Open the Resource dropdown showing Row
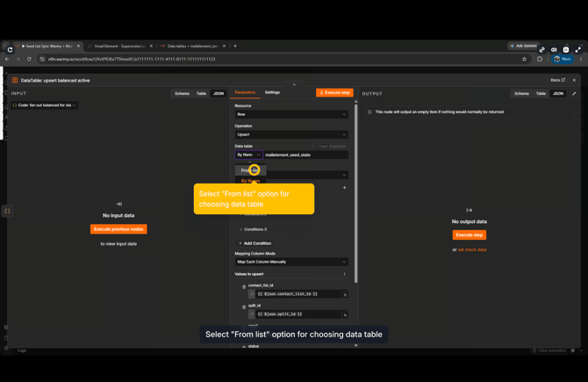This screenshot has height=382, width=588. pos(291,114)
